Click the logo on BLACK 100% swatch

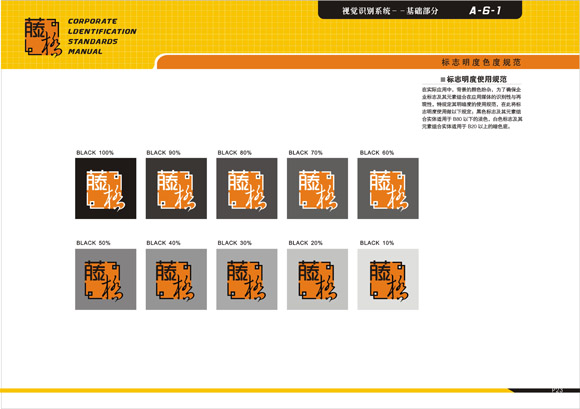(x=105, y=189)
